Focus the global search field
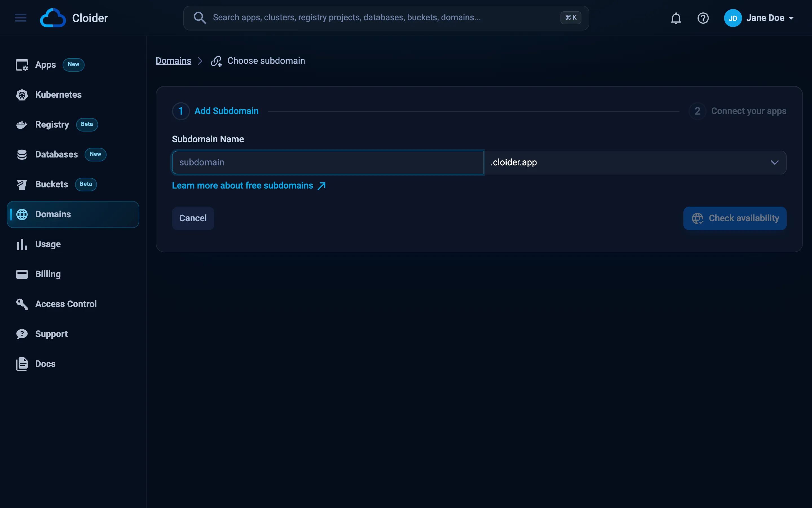This screenshot has width=812, height=508. (x=386, y=18)
